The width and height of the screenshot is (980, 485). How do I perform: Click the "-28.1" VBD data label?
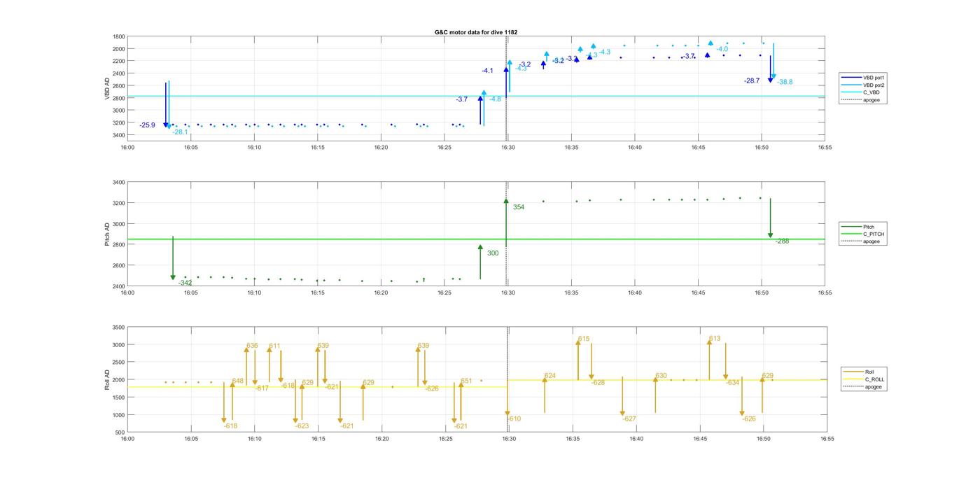point(180,132)
